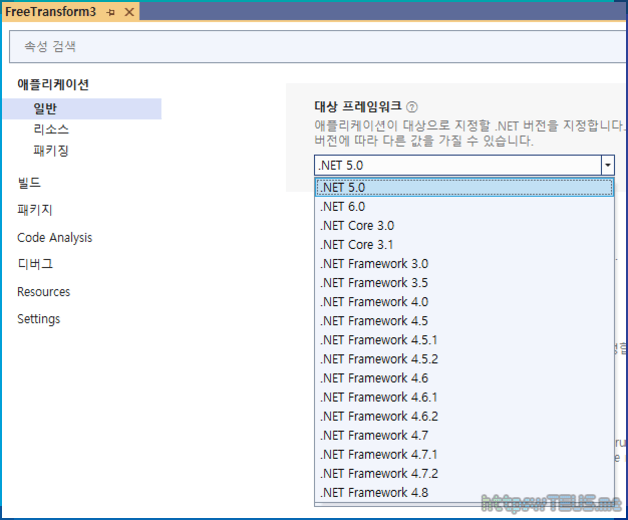
Task: Select 애플리케이션 category heading
Action: [53, 85]
